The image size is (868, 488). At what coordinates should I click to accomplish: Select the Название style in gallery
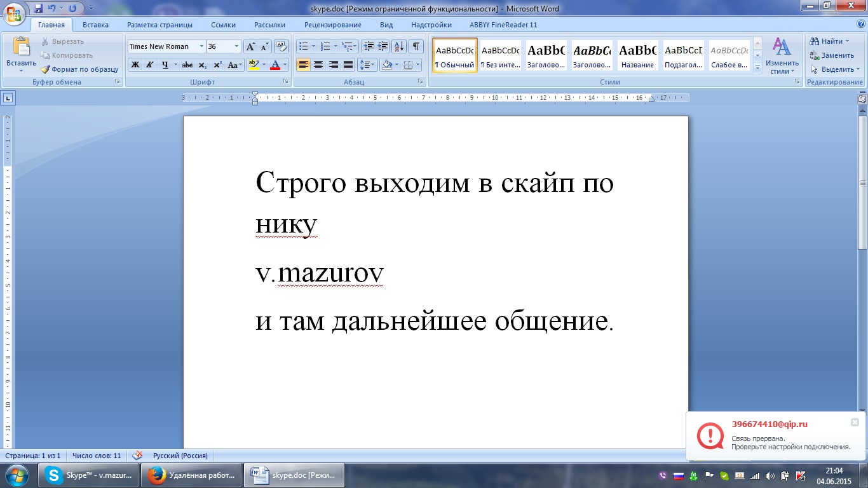pos(637,56)
